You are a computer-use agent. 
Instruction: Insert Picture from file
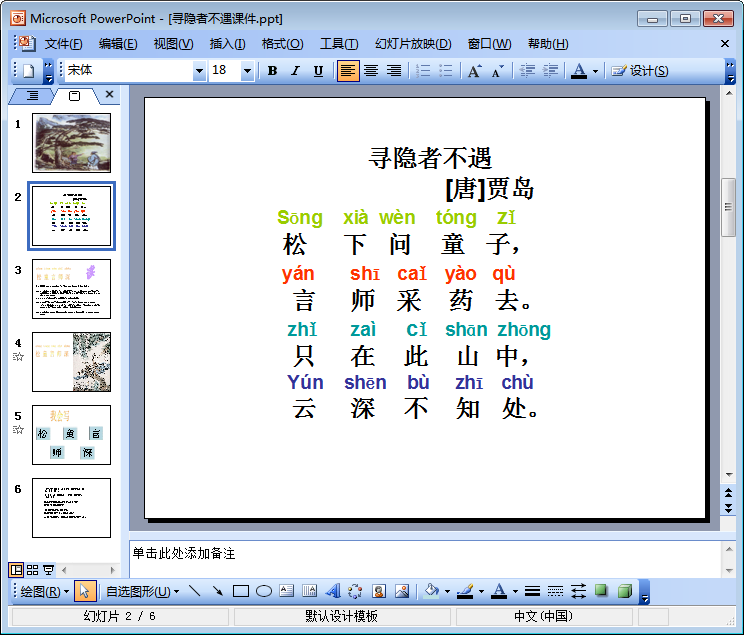click(402, 591)
